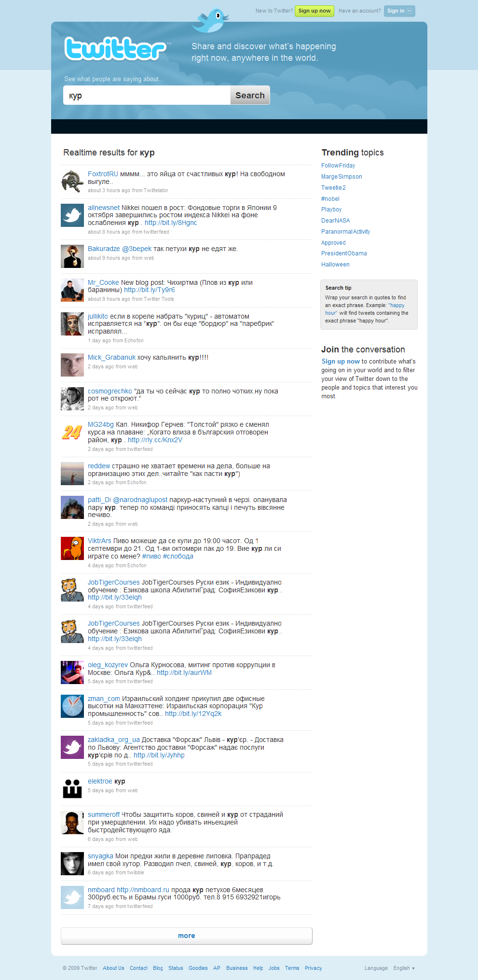Open Mr_Cooke's avatar picture

72,290
